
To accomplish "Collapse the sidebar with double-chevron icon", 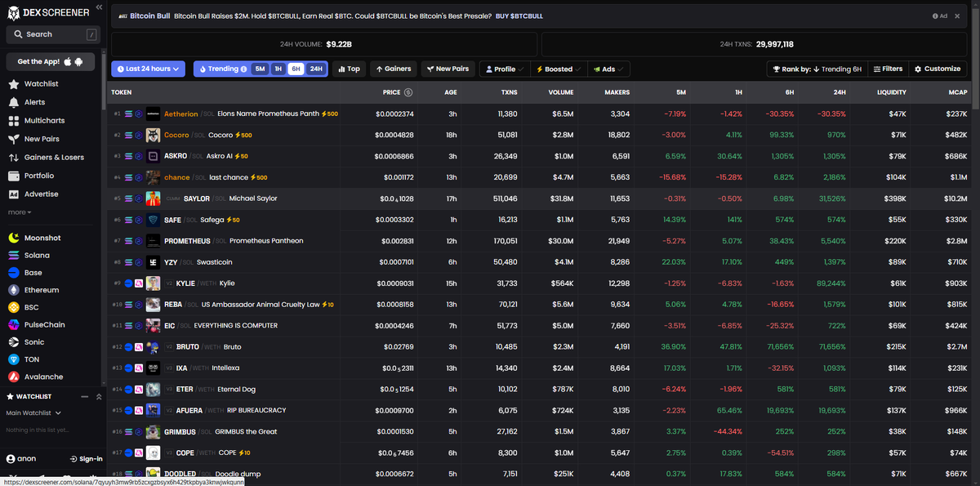I will [99, 7].
